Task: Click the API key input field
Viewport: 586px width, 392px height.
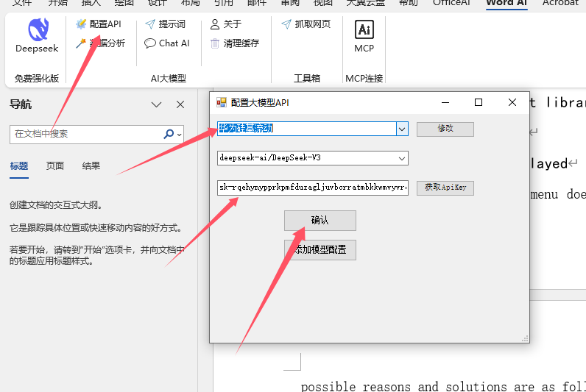Action: [312, 188]
